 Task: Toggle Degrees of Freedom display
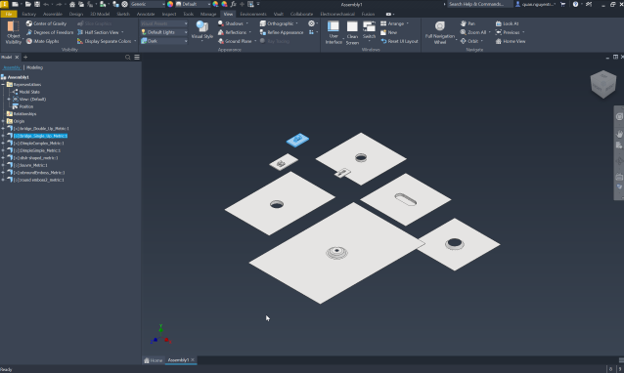(50, 32)
